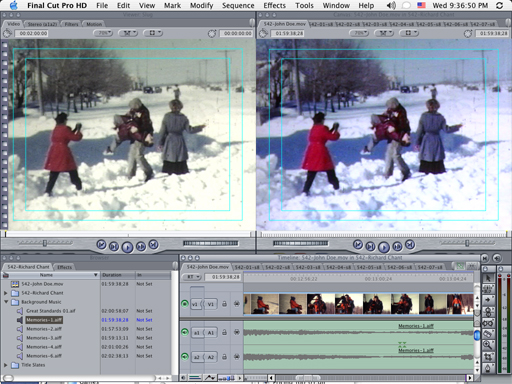Select the Pen tool at palette bottom
This screenshot has width=512, height=384.
point(488,368)
